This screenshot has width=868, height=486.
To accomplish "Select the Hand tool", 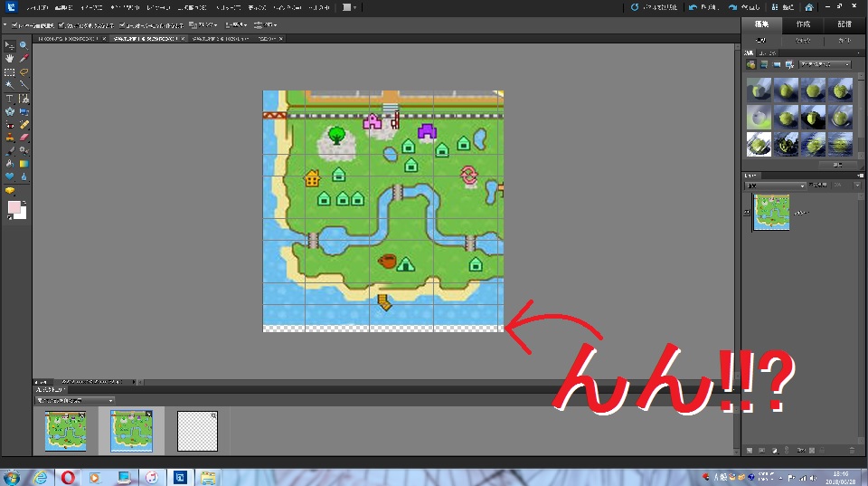I will point(9,59).
